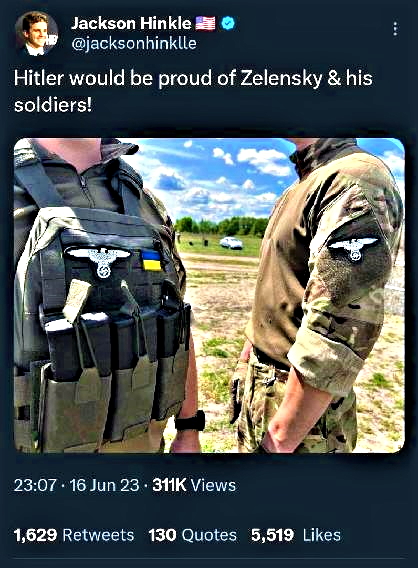The image size is (418, 568).
Task: Open Jackson Hinkle's profile avatar
Action: click(x=36, y=33)
